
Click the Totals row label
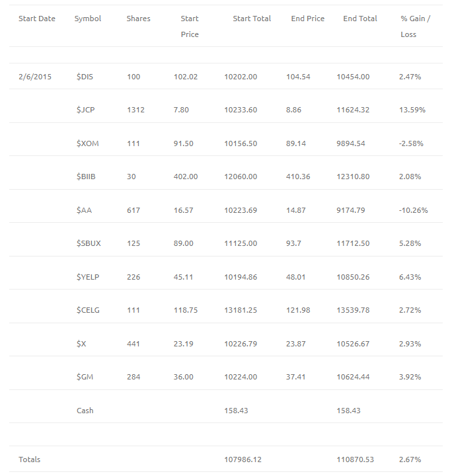pos(30,459)
